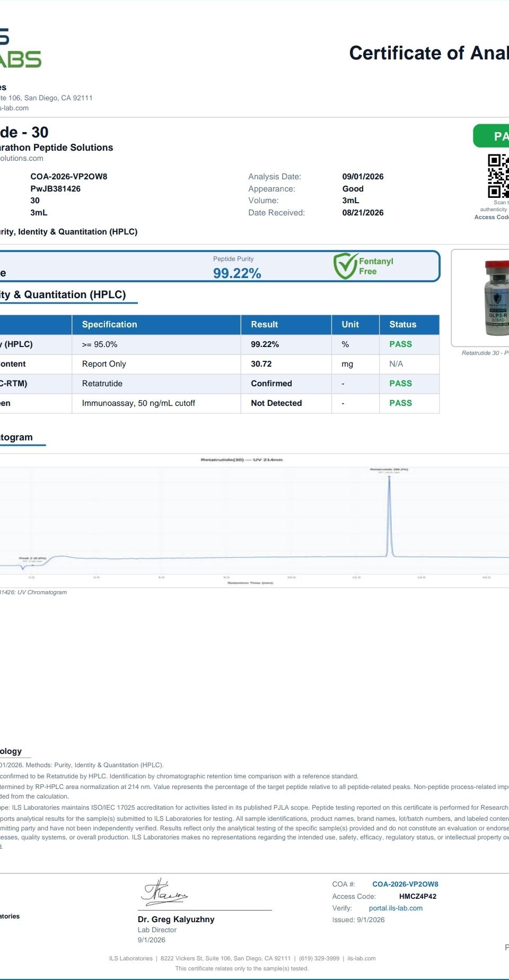
Task: Click the 'Lab Director' title text
Action: [x=157, y=930]
